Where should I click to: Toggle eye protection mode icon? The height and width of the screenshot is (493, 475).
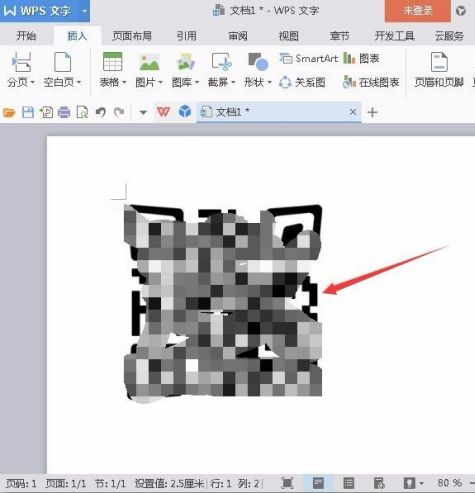409,483
